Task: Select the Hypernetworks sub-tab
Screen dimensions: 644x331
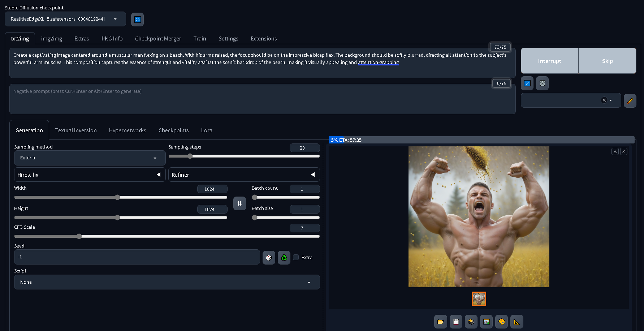Action: [127, 130]
